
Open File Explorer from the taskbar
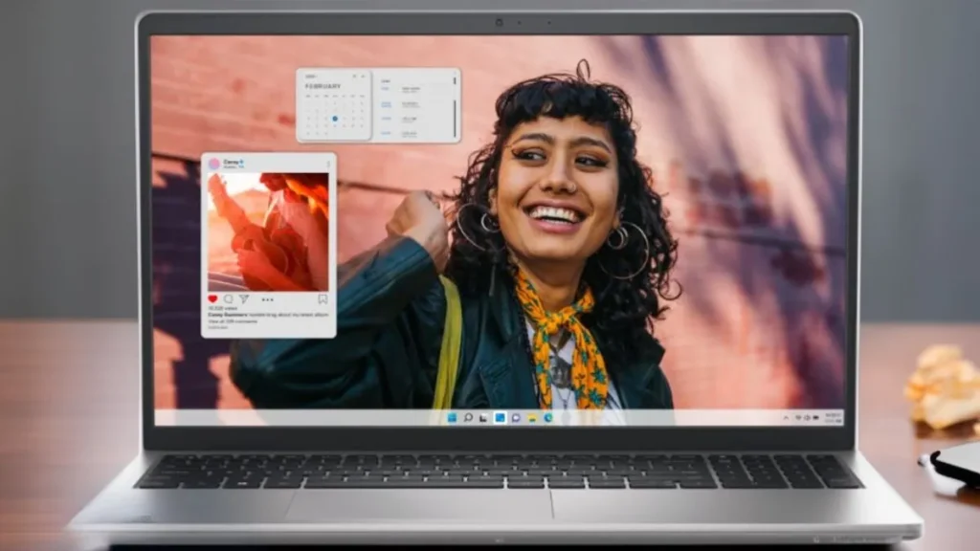532,418
